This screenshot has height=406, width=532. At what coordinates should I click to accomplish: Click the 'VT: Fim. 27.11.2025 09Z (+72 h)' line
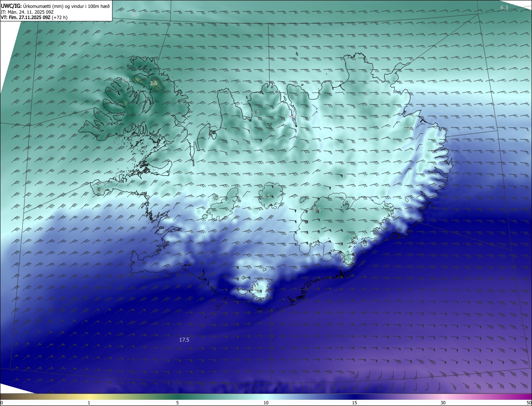click(x=34, y=17)
